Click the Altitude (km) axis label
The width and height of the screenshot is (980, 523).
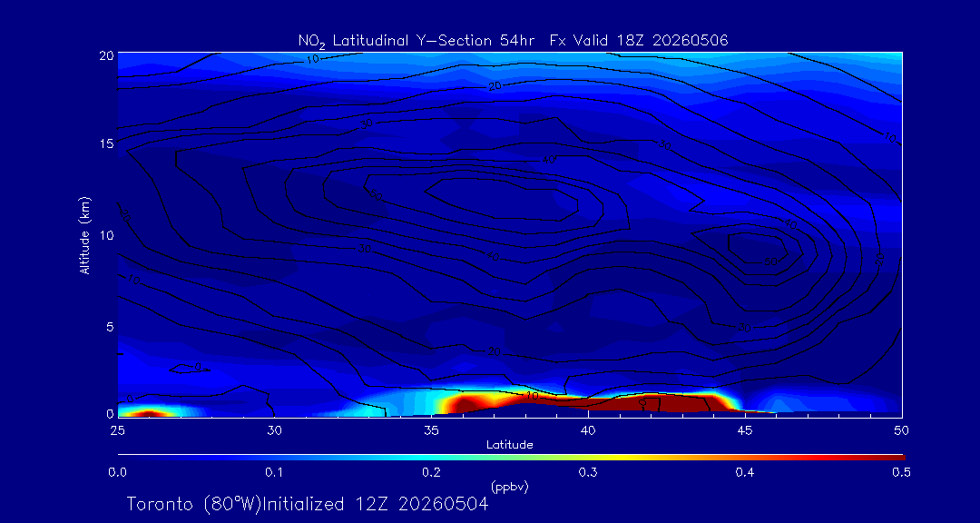click(83, 234)
